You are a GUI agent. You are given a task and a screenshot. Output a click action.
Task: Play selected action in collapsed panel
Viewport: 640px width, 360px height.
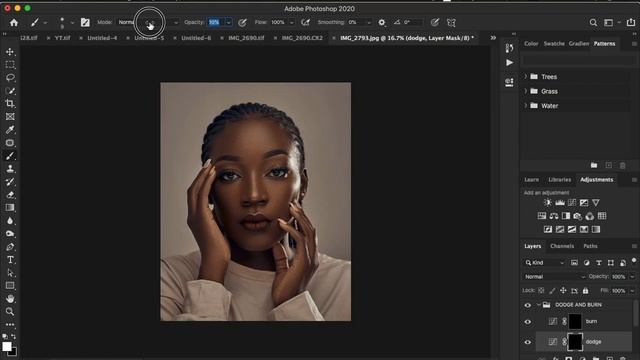[509, 63]
